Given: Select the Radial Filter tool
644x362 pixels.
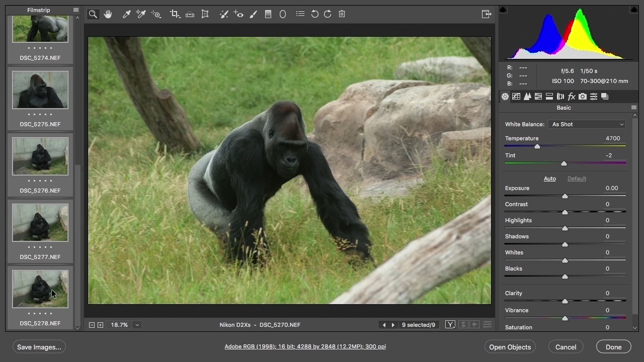Looking at the screenshot, I should click(x=283, y=14).
